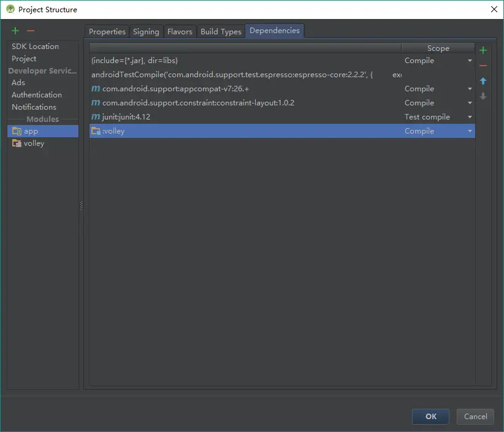Image resolution: width=504 pixels, height=432 pixels.
Task: Click the volley module library icon
Action: (x=17, y=143)
